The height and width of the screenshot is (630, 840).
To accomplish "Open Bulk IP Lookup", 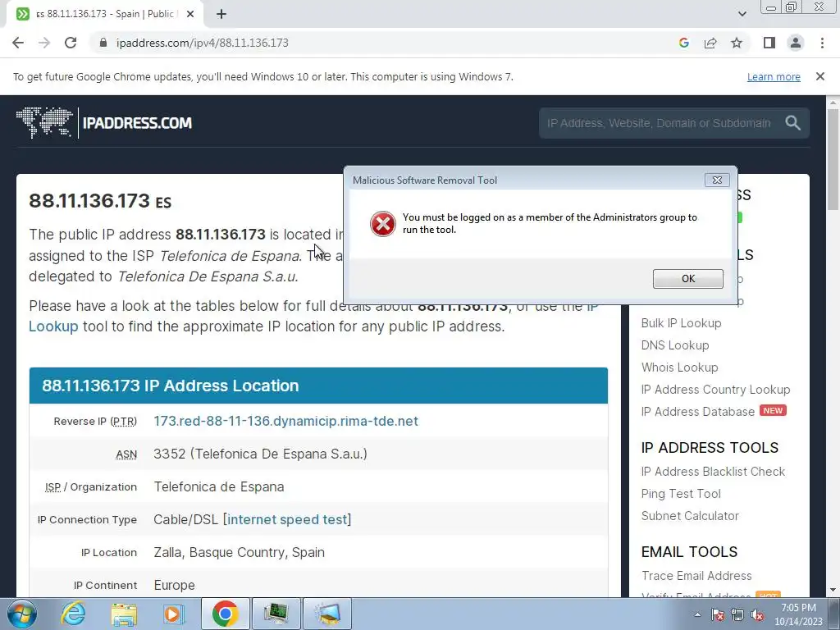I will 681,323.
